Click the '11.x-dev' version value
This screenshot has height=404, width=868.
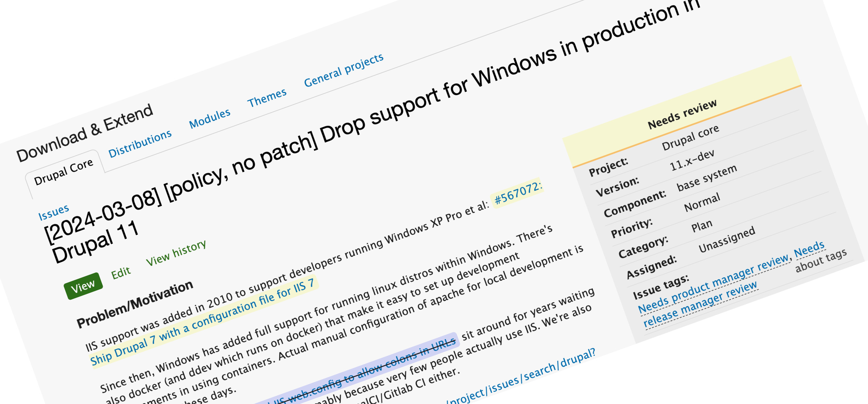692,160
